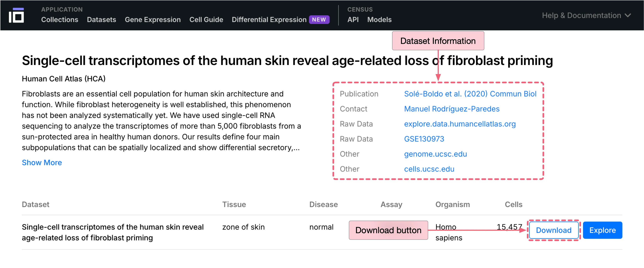Screen dimensions: 644x268
Task: Open the GSE130973 raw data link
Action: pyautogui.click(x=424, y=139)
